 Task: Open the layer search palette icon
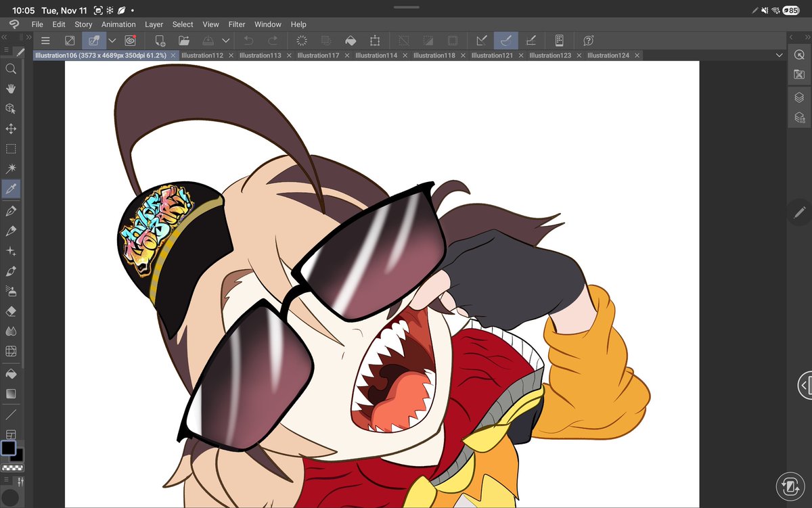click(x=799, y=118)
